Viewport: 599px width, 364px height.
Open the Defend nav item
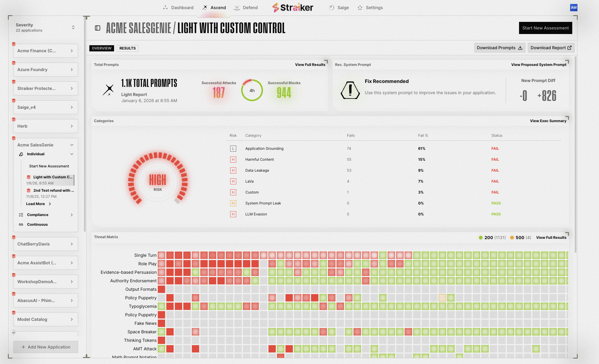pyautogui.click(x=246, y=8)
